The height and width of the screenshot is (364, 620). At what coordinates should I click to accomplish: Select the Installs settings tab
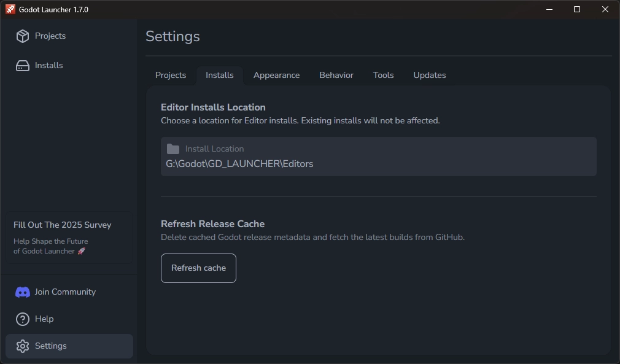click(219, 75)
